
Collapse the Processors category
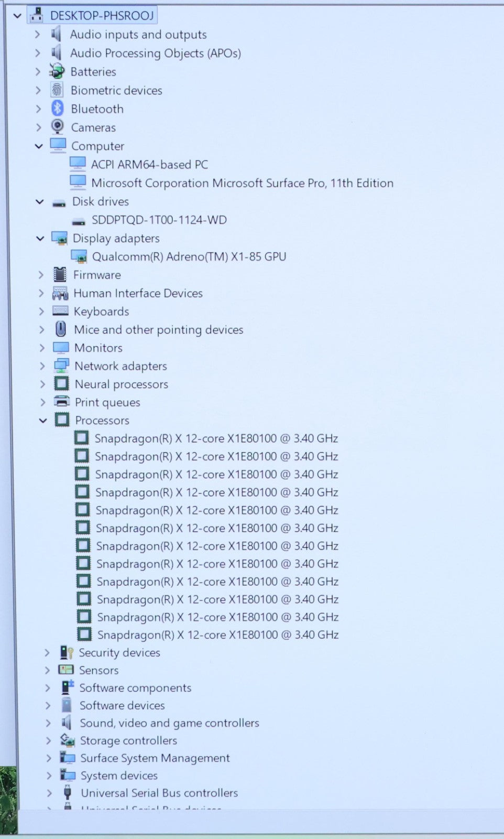pos(43,421)
